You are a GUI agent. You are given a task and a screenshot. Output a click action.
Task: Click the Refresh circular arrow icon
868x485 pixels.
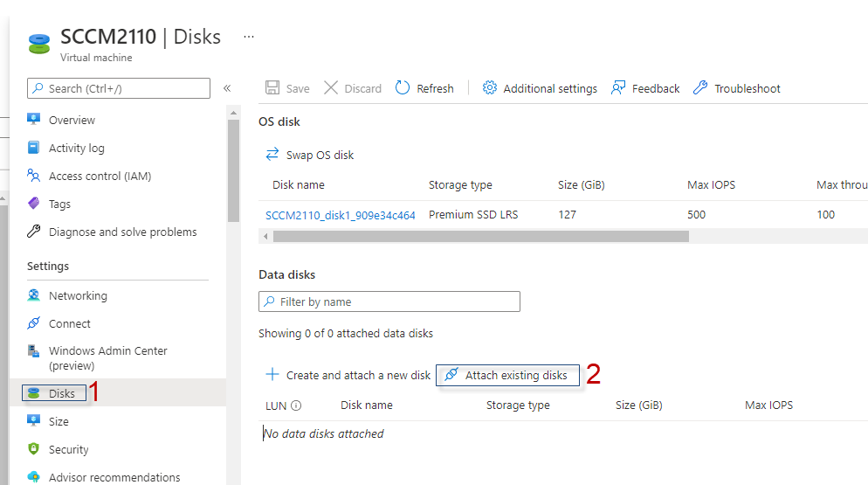(x=403, y=87)
